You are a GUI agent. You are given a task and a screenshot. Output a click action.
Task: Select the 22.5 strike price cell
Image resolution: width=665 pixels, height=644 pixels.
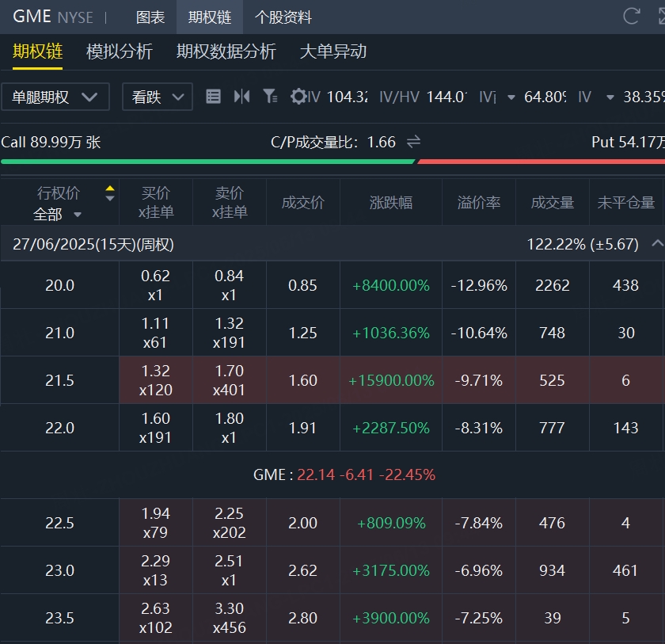point(60,523)
